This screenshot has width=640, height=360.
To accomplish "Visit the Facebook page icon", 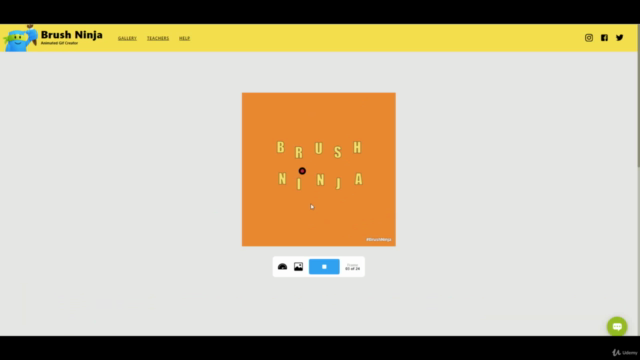I will [x=604, y=38].
